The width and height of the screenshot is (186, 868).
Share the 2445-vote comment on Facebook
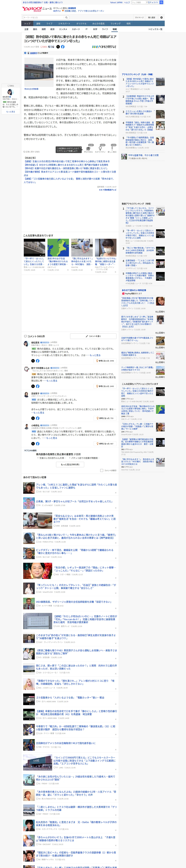tap(38, 386)
